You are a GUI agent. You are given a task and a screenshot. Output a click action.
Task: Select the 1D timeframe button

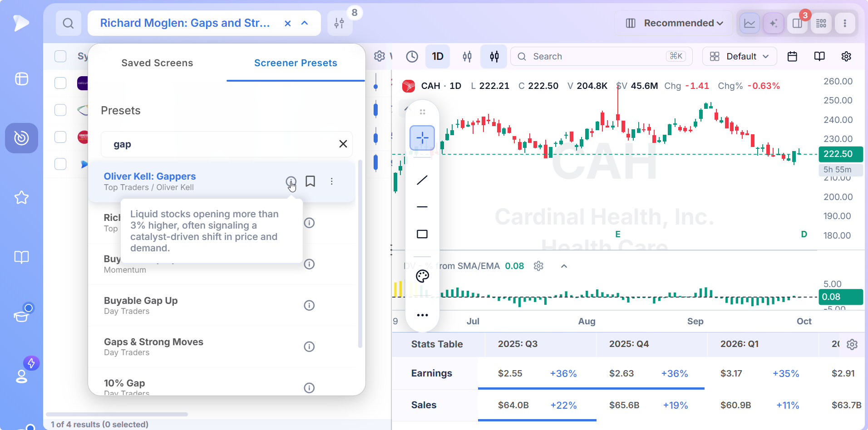click(438, 56)
